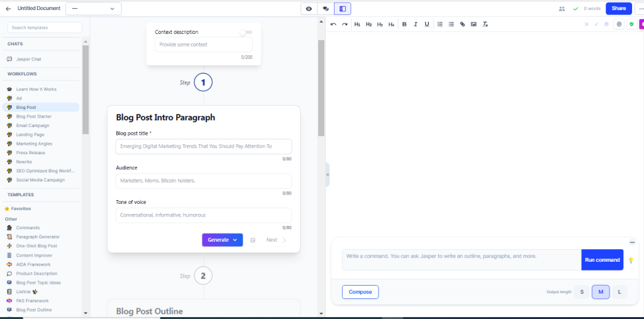Insert an image using the toolbar icon

pos(474,25)
